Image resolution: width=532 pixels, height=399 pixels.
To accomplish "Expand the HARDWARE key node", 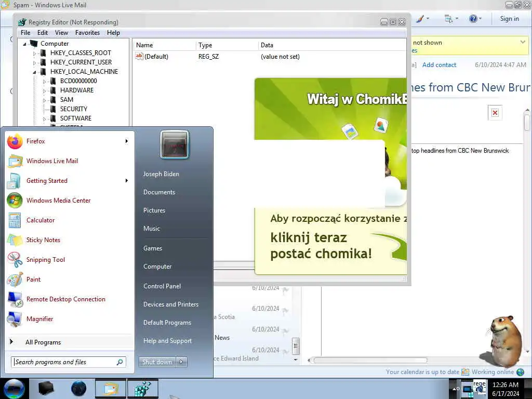I will pyautogui.click(x=44, y=91).
